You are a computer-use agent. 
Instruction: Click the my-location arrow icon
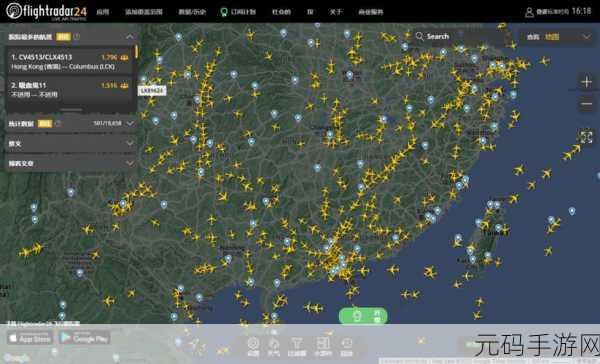[x=195, y=344]
